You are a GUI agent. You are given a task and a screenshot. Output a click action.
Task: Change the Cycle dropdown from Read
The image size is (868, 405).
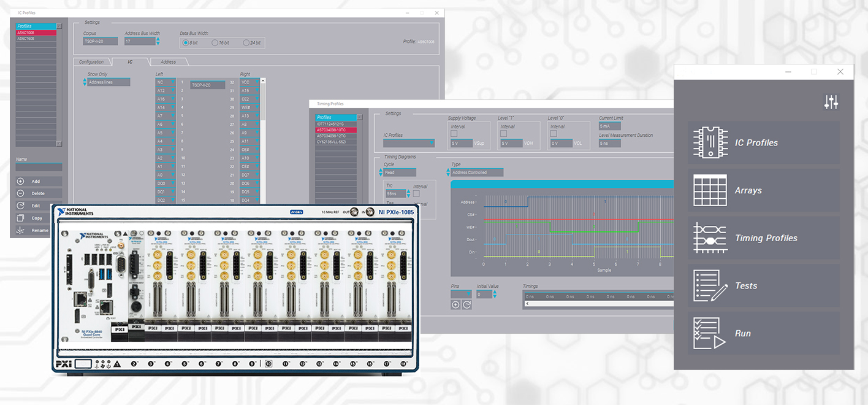pyautogui.click(x=398, y=172)
